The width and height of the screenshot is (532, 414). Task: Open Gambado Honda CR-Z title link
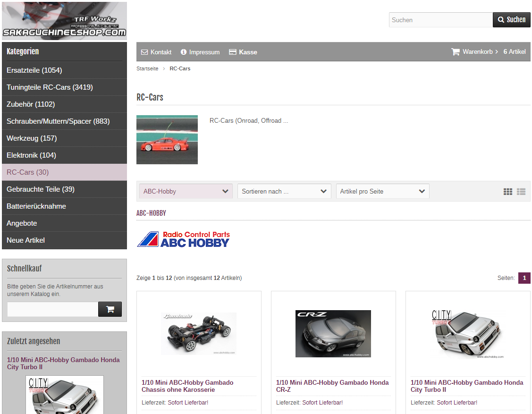(332, 386)
